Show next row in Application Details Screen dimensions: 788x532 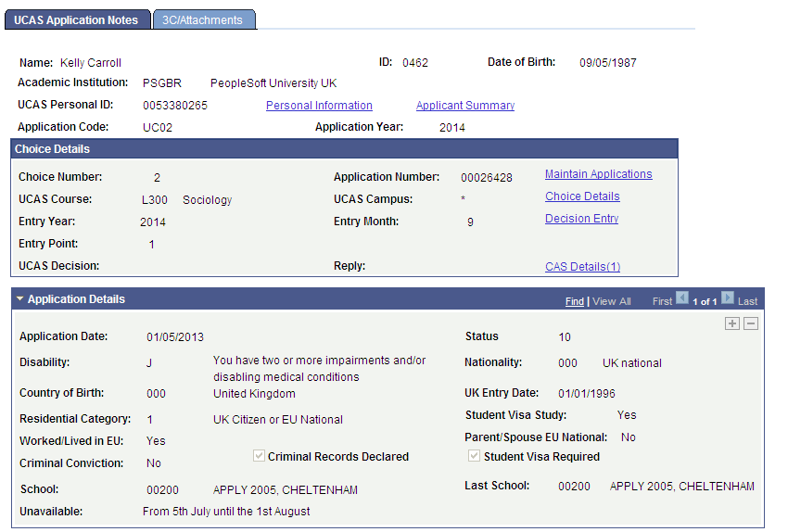coord(727,298)
